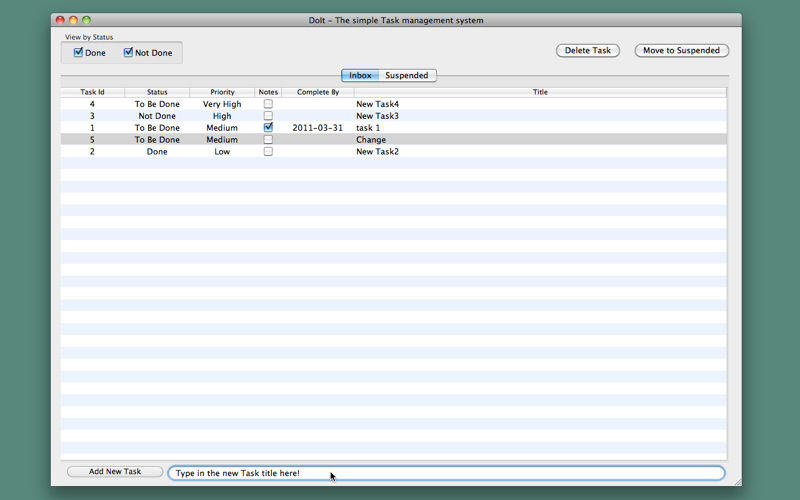Sort by the Complete By column header
The width and height of the screenshot is (800, 500).
point(318,92)
